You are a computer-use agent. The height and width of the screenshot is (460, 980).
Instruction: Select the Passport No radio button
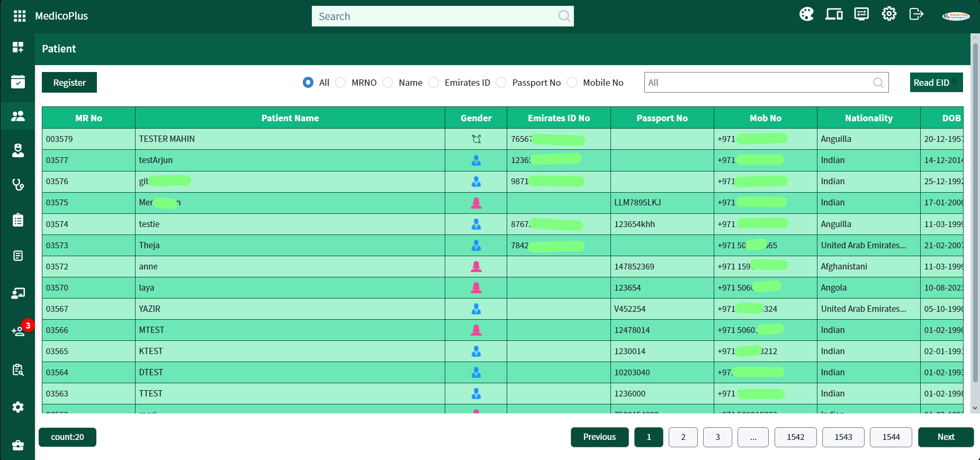pos(501,83)
